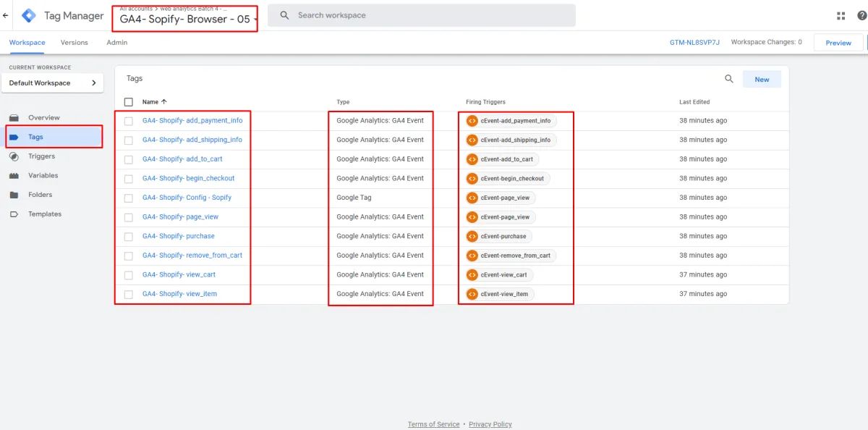868x430 pixels.
Task: Open the GA4- Shopify- Config - Sopify tag
Action: 187,198
